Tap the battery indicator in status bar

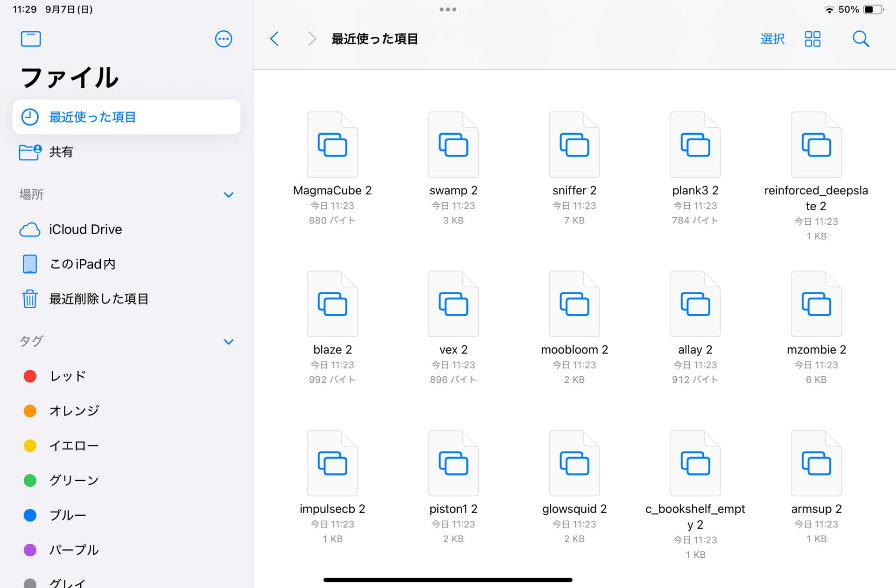tap(873, 9)
